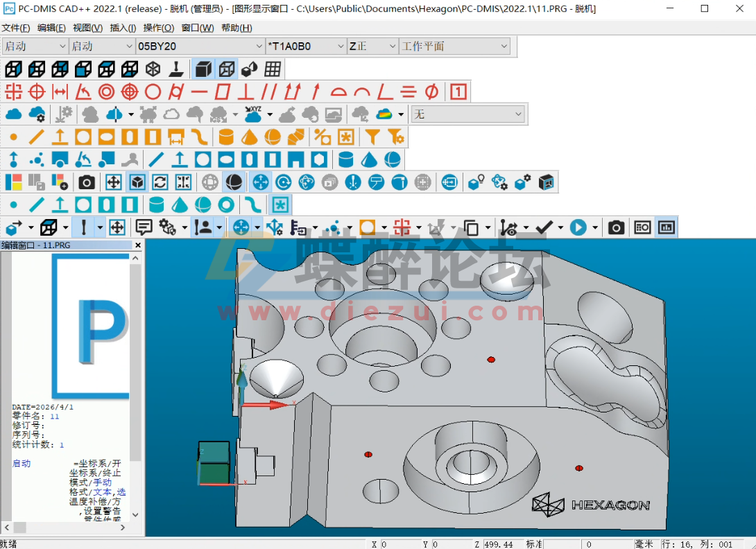Click the camera screenshot icon on bottom toolbar

[618, 227]
